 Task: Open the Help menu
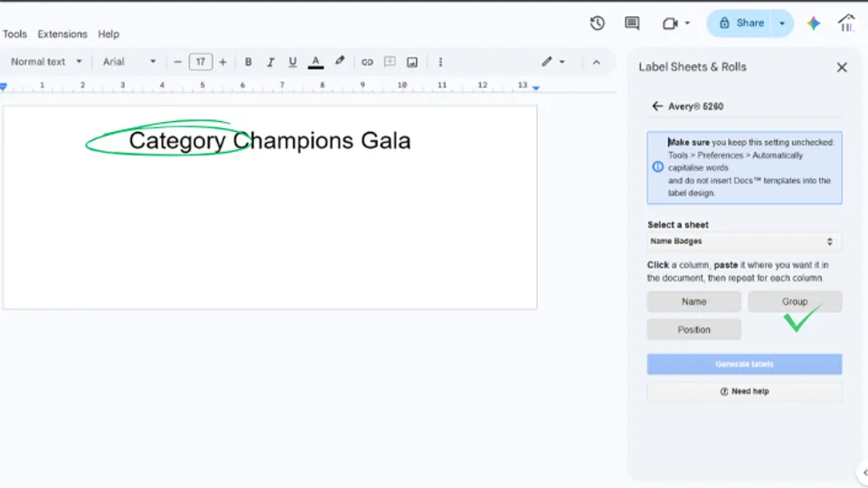tap(108, 34)
